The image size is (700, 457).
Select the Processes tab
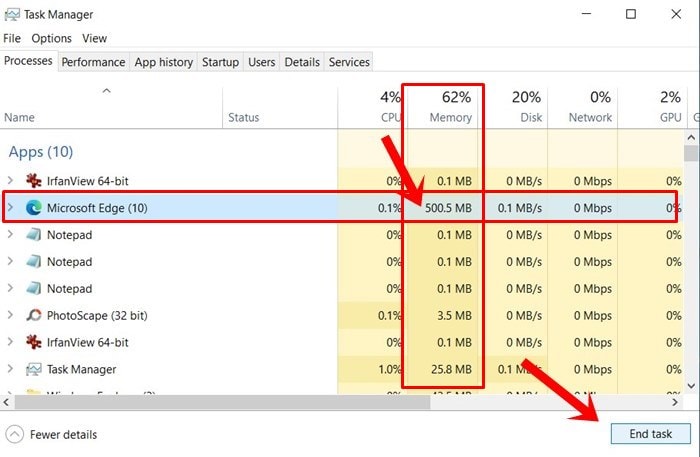[28, 61]
